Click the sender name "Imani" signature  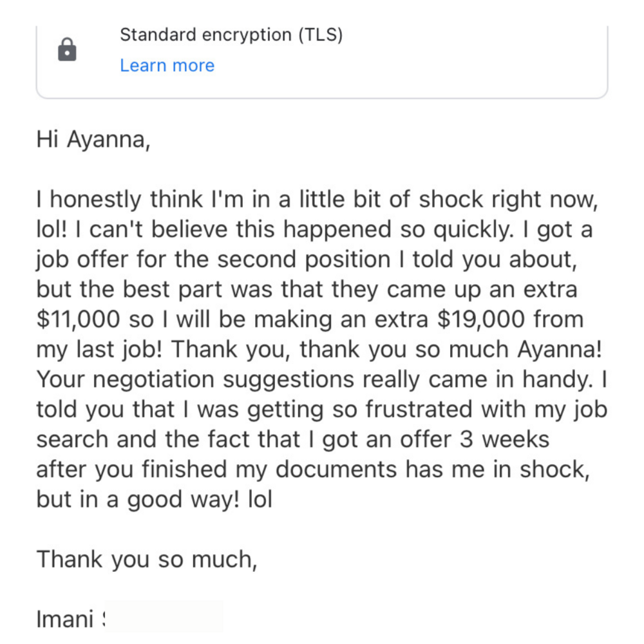point(66,619)
